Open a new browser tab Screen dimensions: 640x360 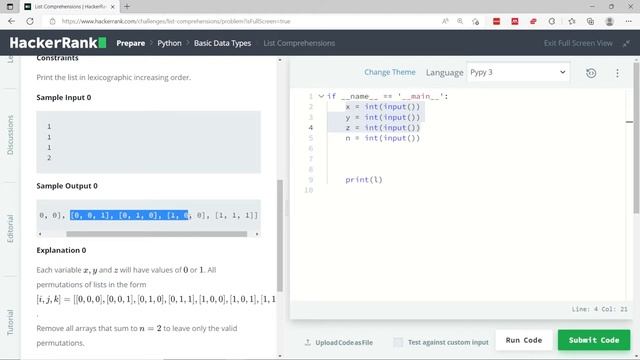pos(127,7)
